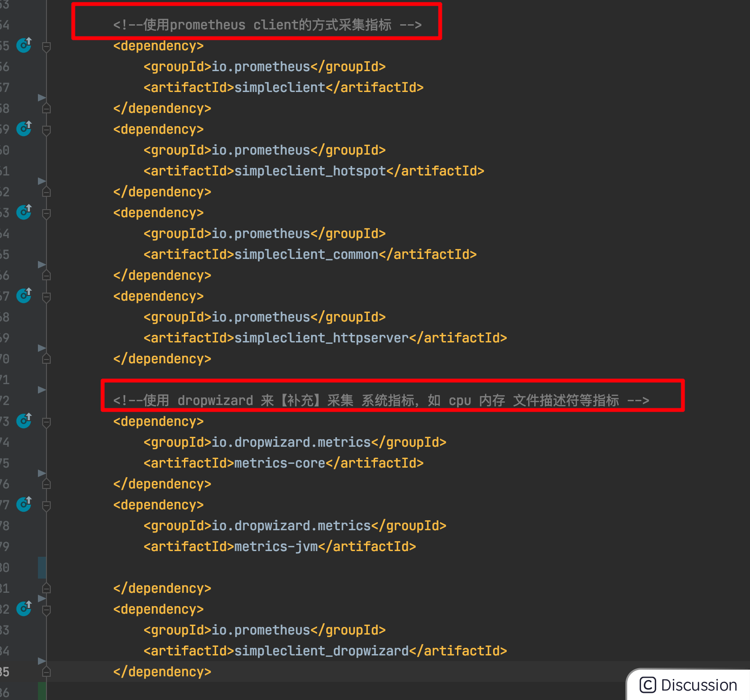Click gutter icon beside simpleclient_httpserver dependency
The height and width of the screenshot is (700, 750).
(x=24, y=295)
